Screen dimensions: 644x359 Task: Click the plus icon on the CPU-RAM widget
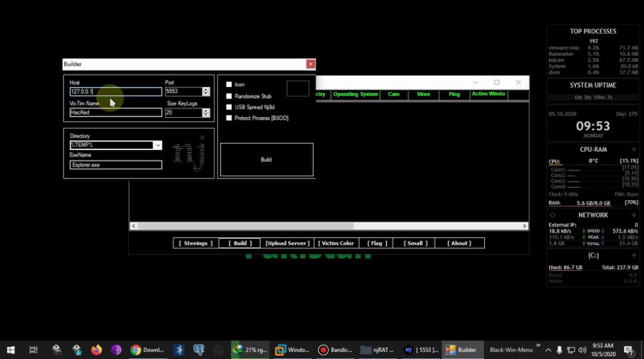tap(634, 149)
